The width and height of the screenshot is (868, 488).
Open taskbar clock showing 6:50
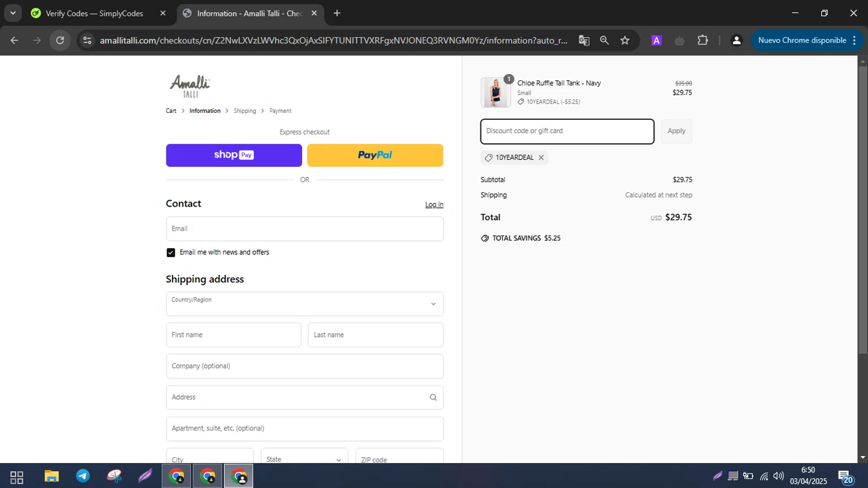(x=808, y=476)
